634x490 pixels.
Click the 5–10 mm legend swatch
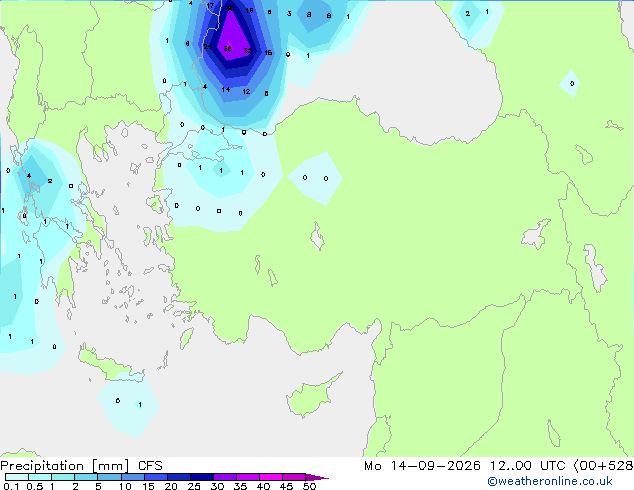pyautogui.click(x=109, y=477)
